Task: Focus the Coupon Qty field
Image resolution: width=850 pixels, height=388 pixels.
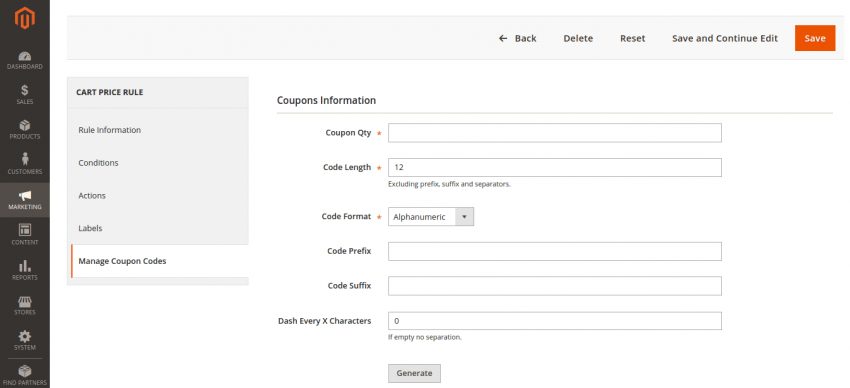Action: point(555,133)
